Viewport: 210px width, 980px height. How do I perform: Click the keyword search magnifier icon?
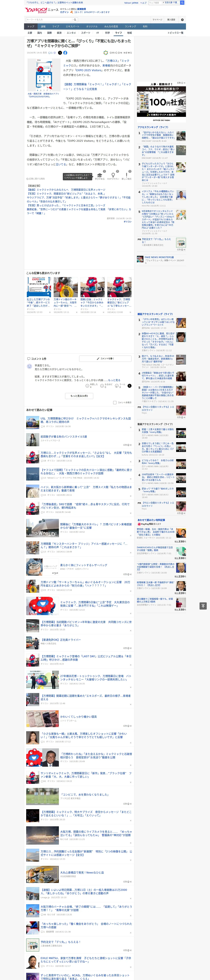[x=75, y=20]
